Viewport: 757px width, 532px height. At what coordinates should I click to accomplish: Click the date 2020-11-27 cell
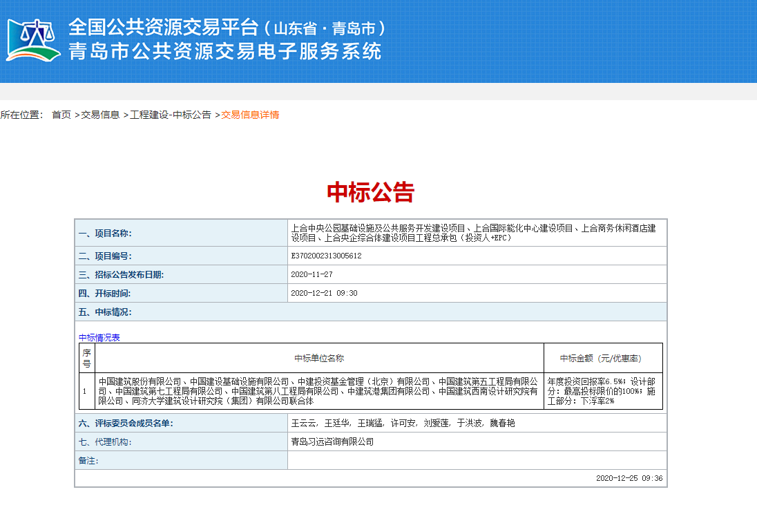tap(477, 274)
